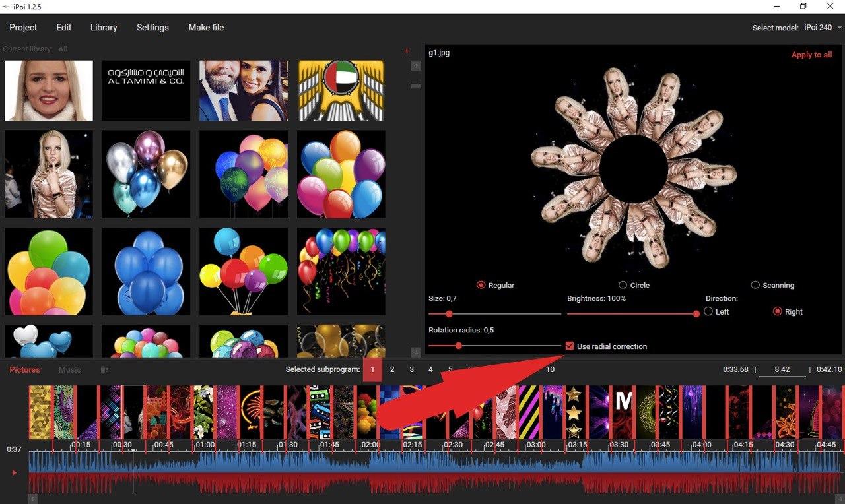845x504 pixels.
Task: Open the Settings menu
Action: (x=152, y=28)
